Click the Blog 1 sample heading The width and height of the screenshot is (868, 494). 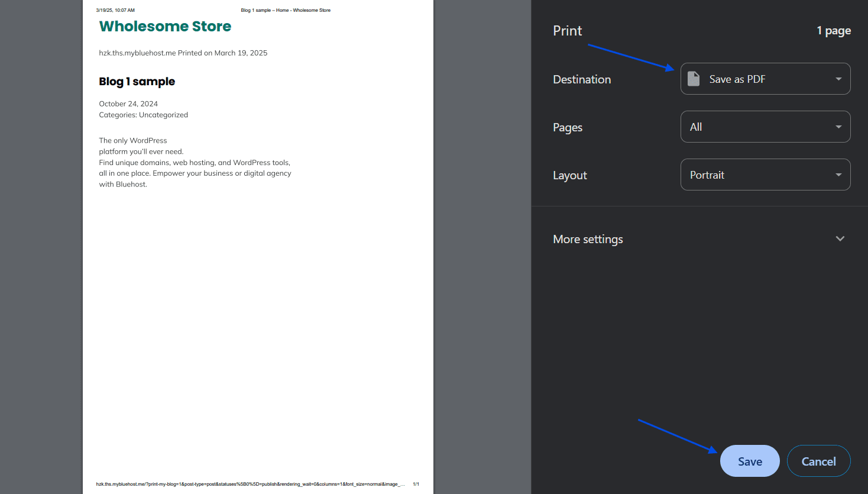click(x=137, y=82)
